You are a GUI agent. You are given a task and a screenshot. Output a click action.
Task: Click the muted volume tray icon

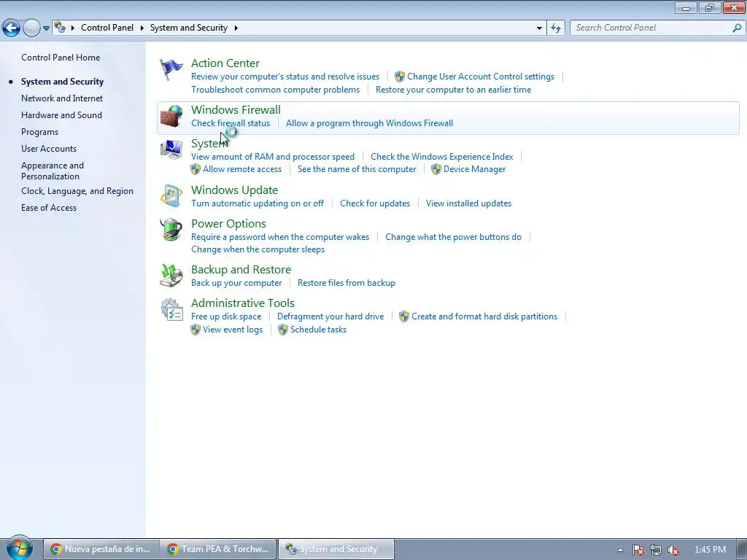coord(673,550)
